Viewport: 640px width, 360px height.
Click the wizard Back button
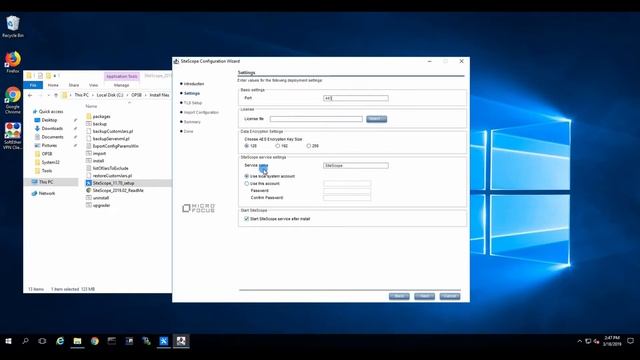(x=399, y=296)
